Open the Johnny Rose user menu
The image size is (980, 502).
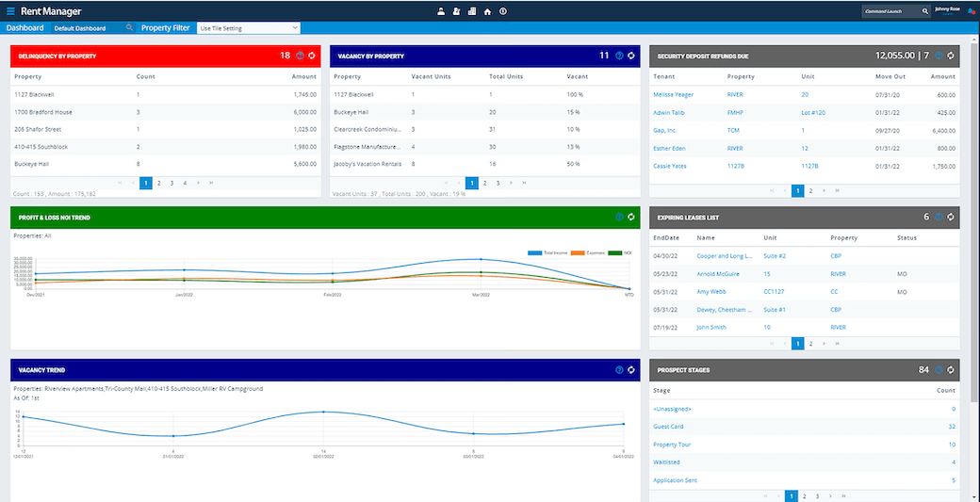coord(946,11)
